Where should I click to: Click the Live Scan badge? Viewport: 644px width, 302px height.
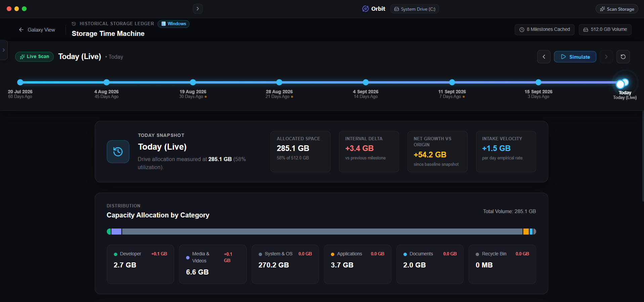coord(34,57)
